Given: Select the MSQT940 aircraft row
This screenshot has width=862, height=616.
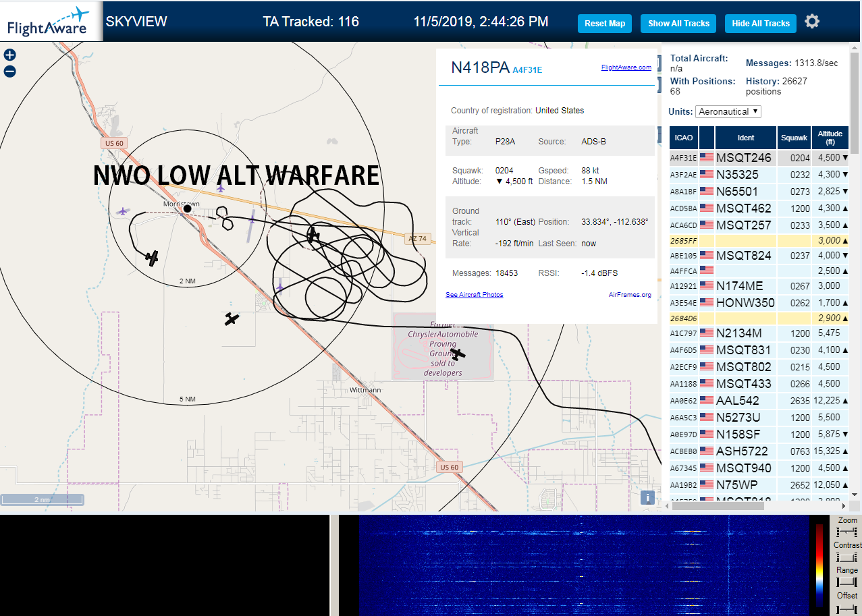Looking at the screenshot, I should [x=759, y=468].
